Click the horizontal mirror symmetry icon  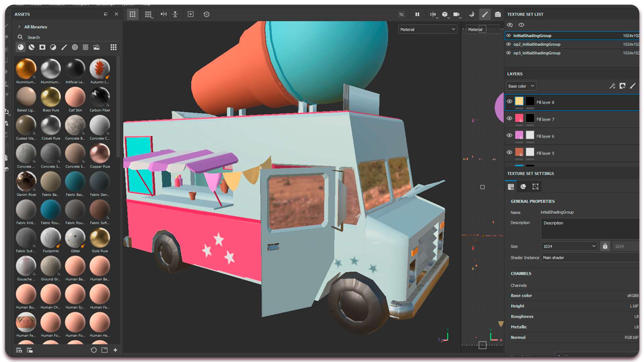[164, 14]
